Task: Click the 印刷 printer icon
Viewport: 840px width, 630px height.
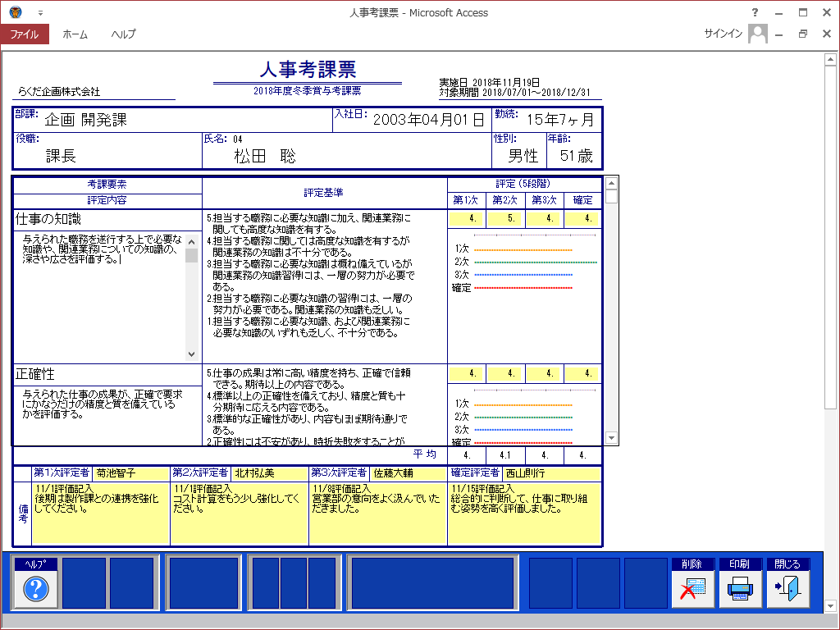Action: (741, 589)
